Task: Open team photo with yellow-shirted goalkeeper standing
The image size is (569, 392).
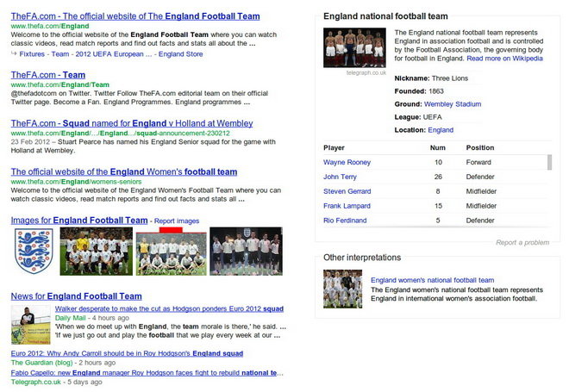Action: pos(97,252)
